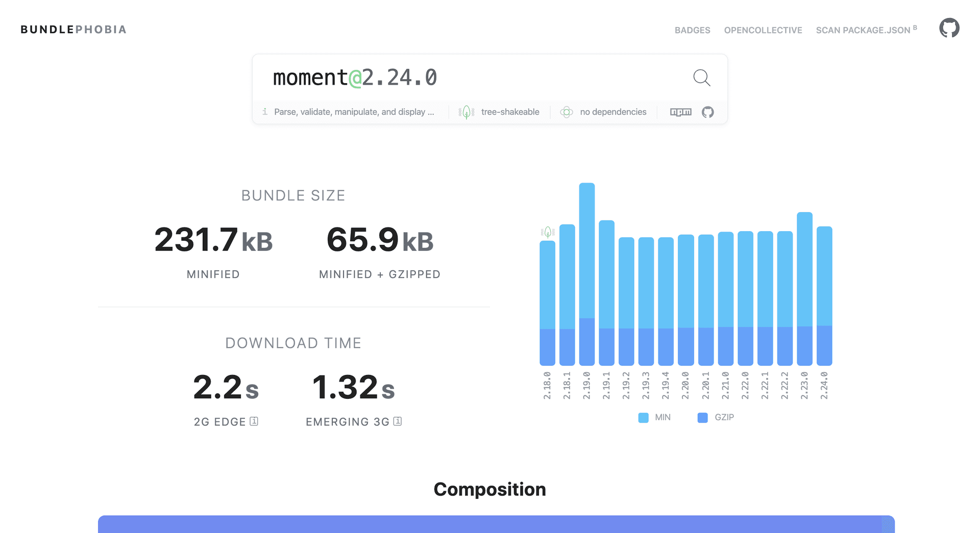
Task: Open the OPENCOLLECTIVE page
Action: [x=763, y=30]
